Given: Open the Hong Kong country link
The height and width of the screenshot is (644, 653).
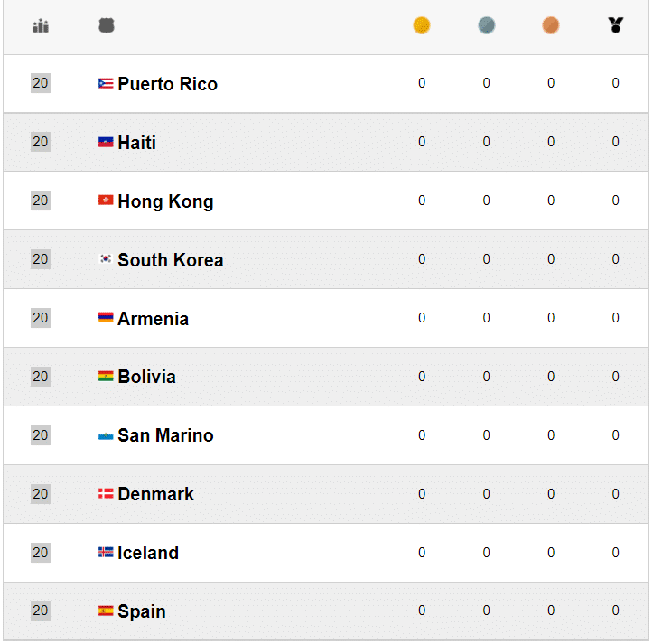Looking at the screenshot, I should (165, 201).
